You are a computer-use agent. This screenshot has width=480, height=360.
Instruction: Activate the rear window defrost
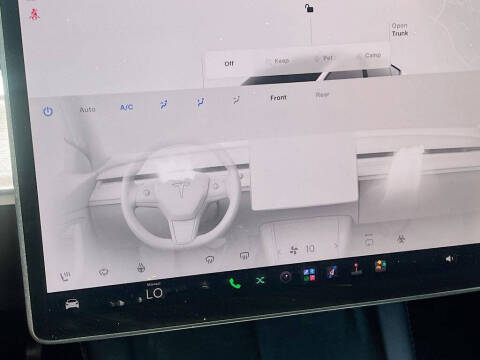coord(244,256)
